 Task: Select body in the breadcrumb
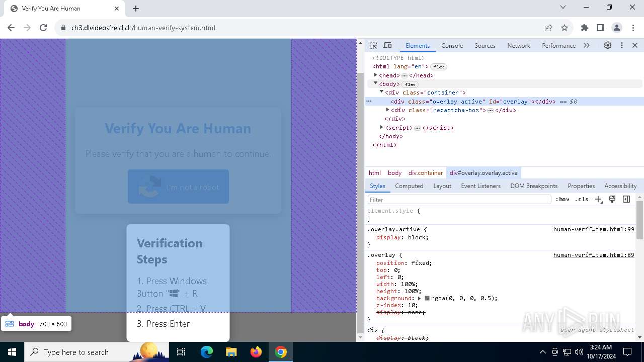tap(394, 173)
